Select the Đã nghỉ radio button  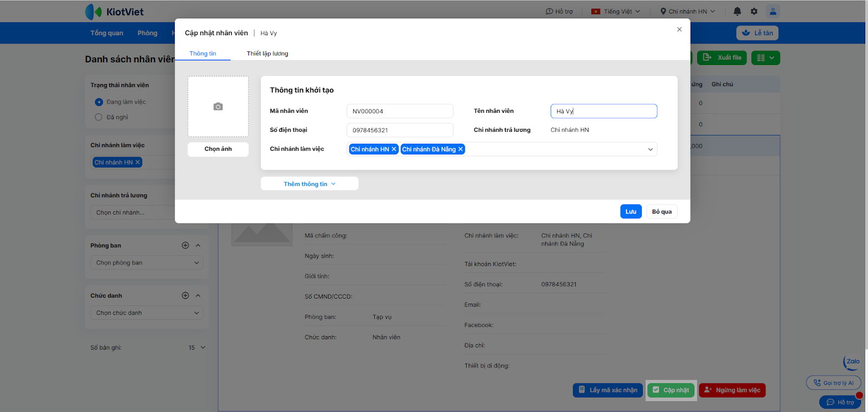(99, 117)
